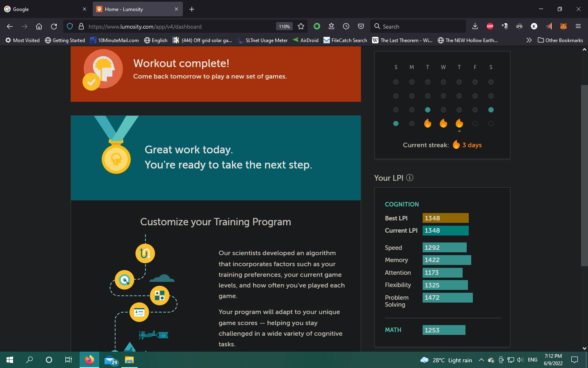Click the browser Forward arrow
588x368 pixels.
[24, 26]
